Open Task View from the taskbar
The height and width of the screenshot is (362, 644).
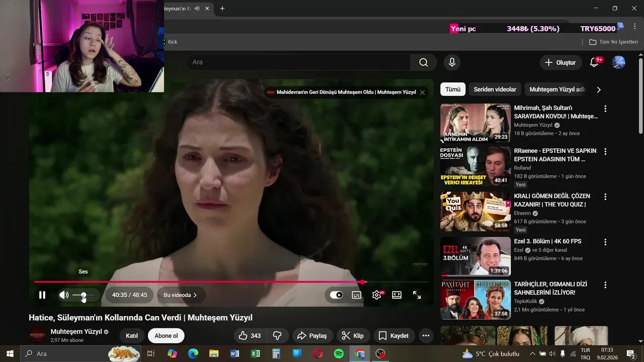coord(150,354)
